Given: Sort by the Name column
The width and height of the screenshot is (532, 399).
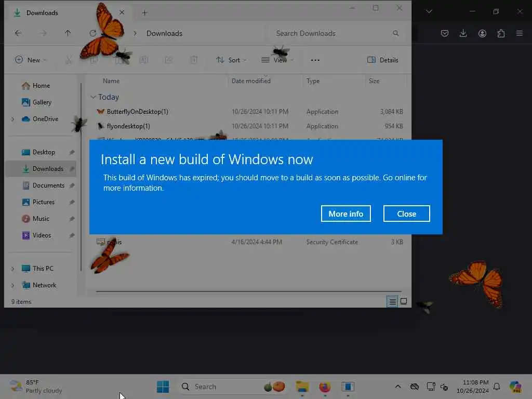Looking at the screenshot, I should click(111, 81).
